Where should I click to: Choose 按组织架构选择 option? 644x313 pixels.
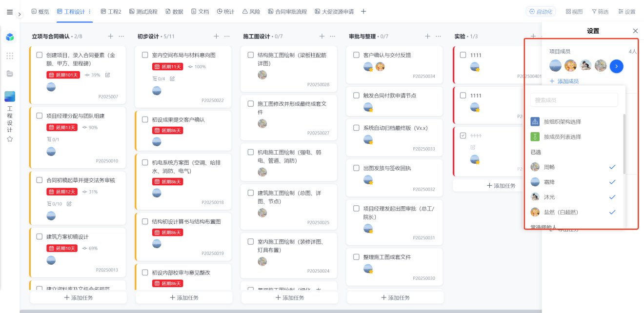[562, 122]
